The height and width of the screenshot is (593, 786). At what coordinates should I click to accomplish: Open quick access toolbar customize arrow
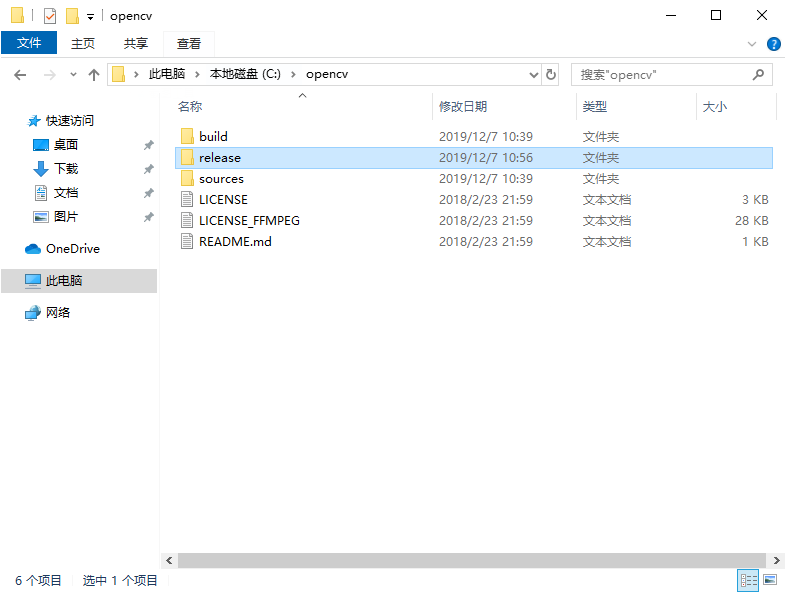click(x=90, y=17)
